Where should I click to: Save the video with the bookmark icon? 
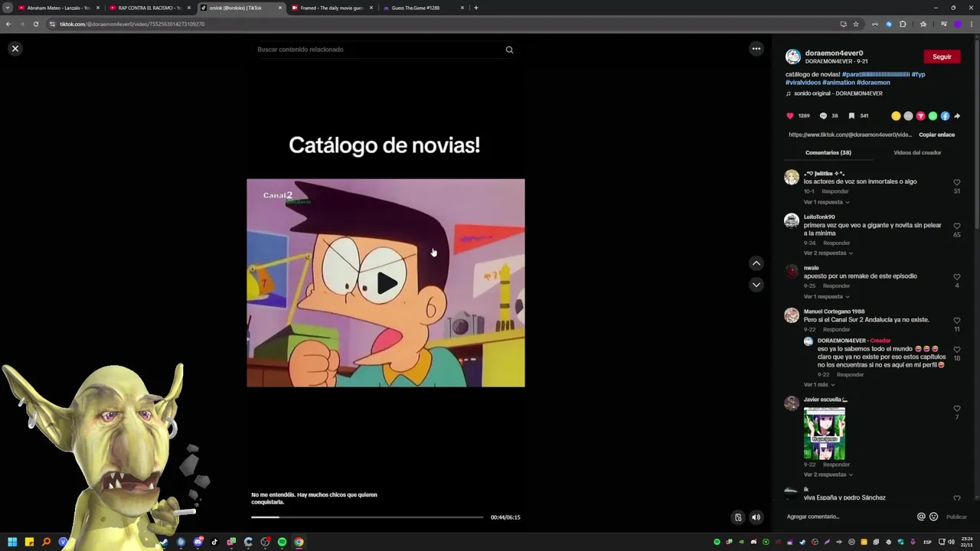[851, 116]
